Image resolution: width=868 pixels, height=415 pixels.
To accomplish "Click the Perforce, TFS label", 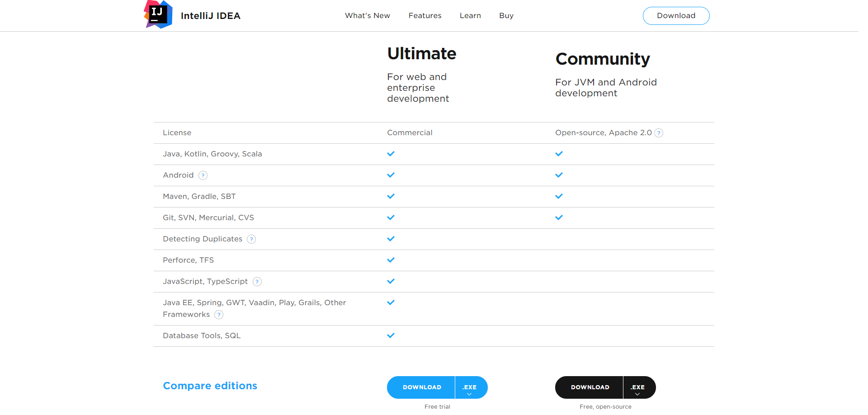I will coord(189,260).
